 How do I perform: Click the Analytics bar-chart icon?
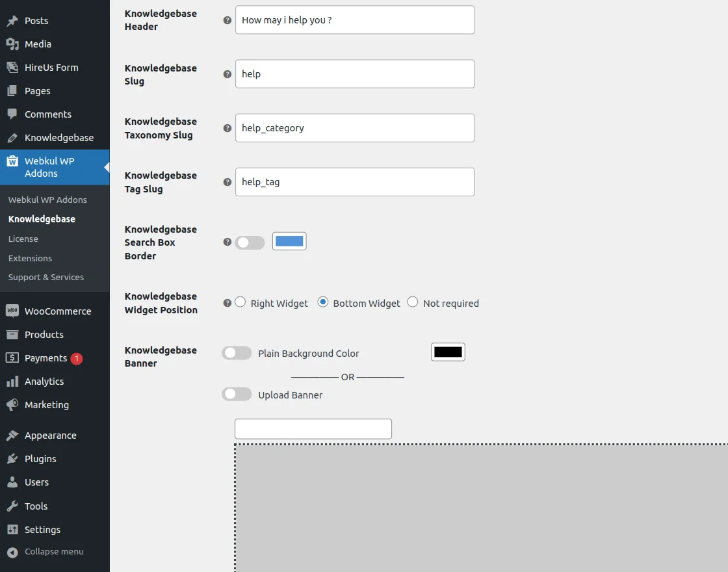[13, 381]
